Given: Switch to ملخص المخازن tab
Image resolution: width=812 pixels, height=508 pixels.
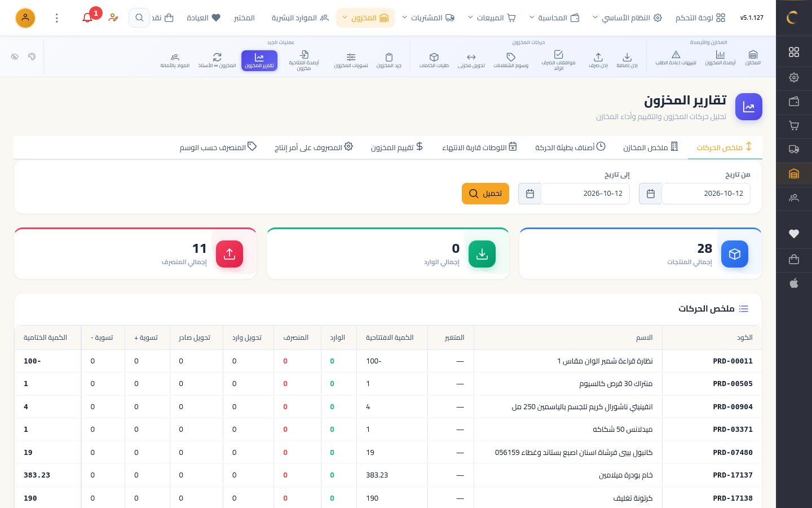Looking at the screenshot, I should (x=651, y=147).
